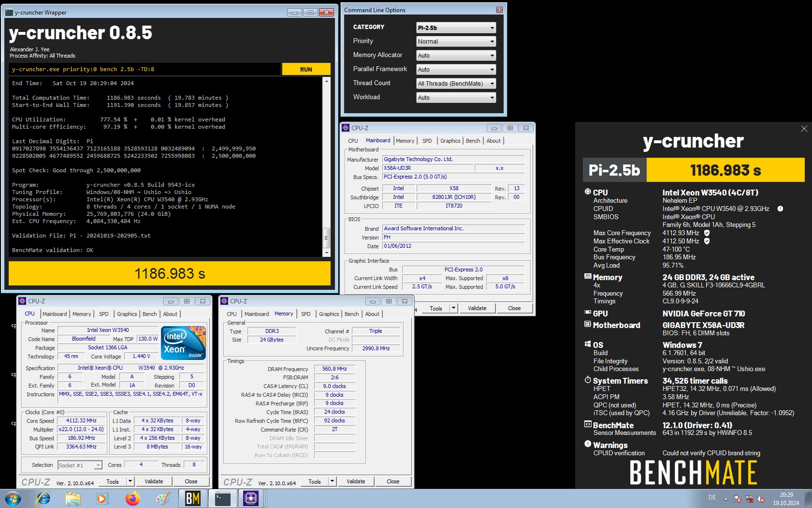Image resolution: width=812 pixels, height=508 pixels.
Task: Switch to Bench tab in Mainboard CPU-Z window
Action: click(x=473, y=141)
